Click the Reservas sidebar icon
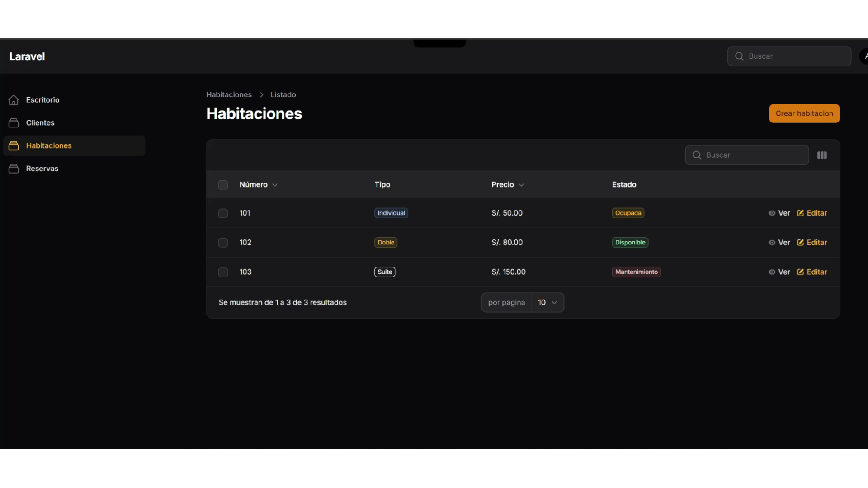The width and height of the screenshot is (868, 488). [14, 169]
